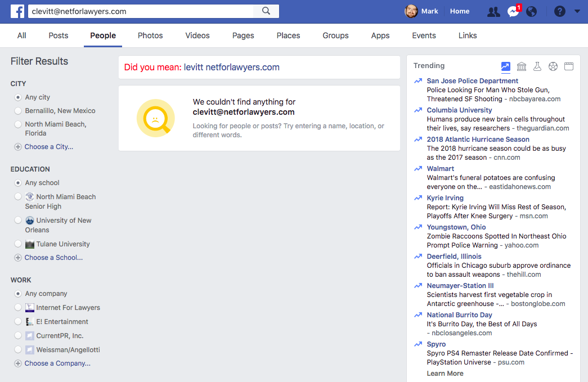Click the E! Entertainment logo icon
Viewport: 588px width, 382px height.
(x=30, y=322)
